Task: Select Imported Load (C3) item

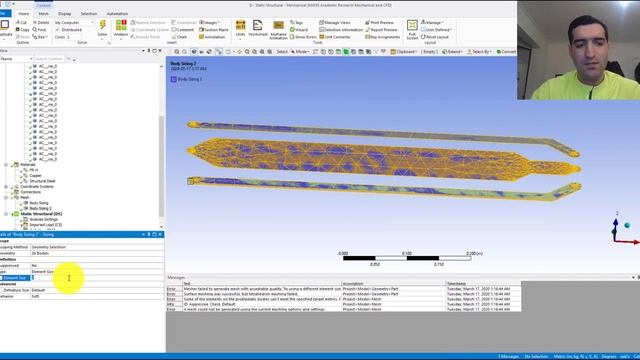Action: [46, 225]
